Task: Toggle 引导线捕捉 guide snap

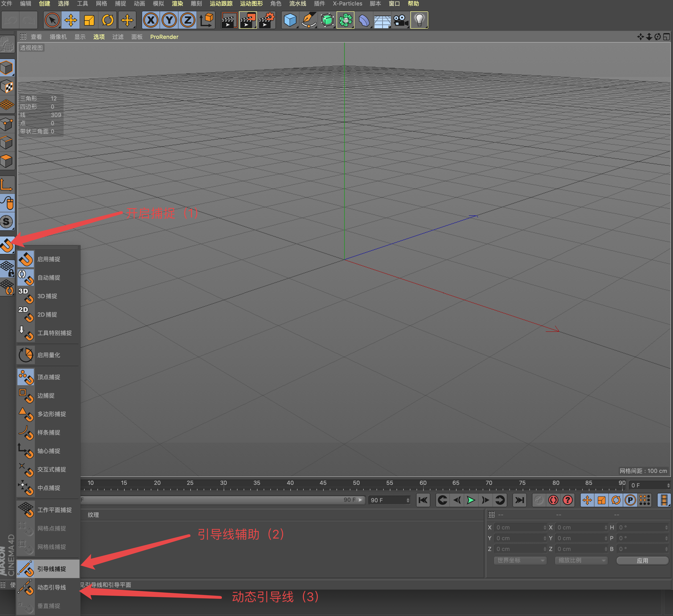Action: pos(48,569)
